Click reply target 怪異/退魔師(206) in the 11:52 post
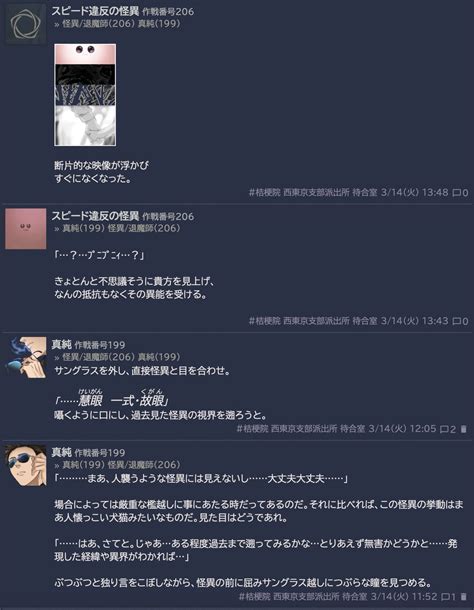The image size is (474, 610). click(x=144, y=465)
